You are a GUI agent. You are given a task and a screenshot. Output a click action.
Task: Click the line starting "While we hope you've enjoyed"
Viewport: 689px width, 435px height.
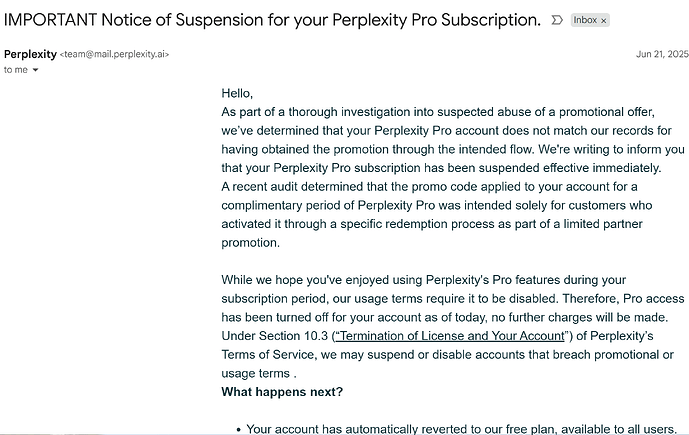pos(424,280)
